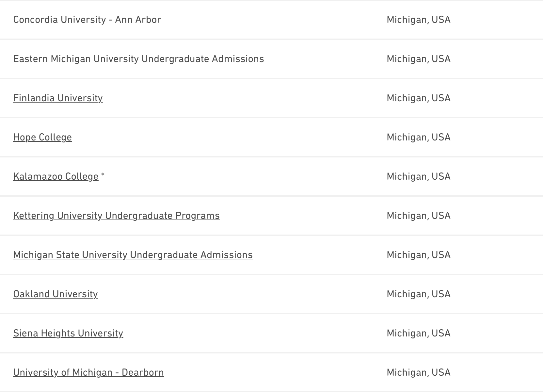Open the Finlandia University link

[58, 98]
